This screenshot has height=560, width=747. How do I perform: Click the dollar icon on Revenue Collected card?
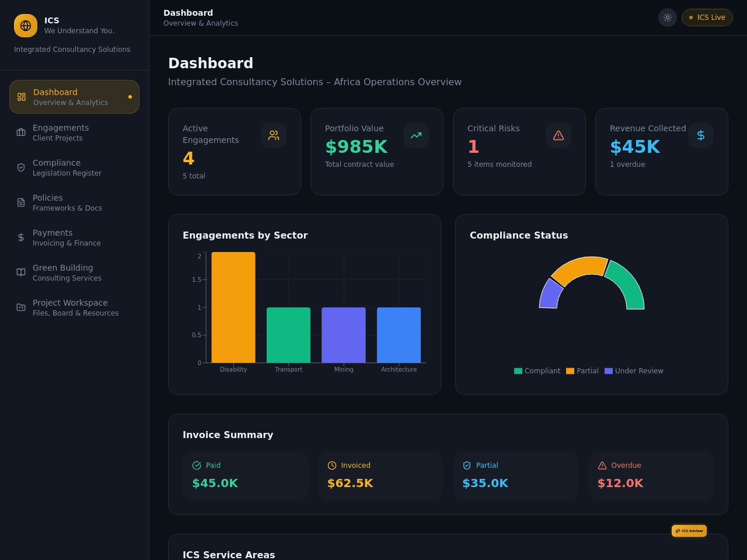click(x=701, y=135)
